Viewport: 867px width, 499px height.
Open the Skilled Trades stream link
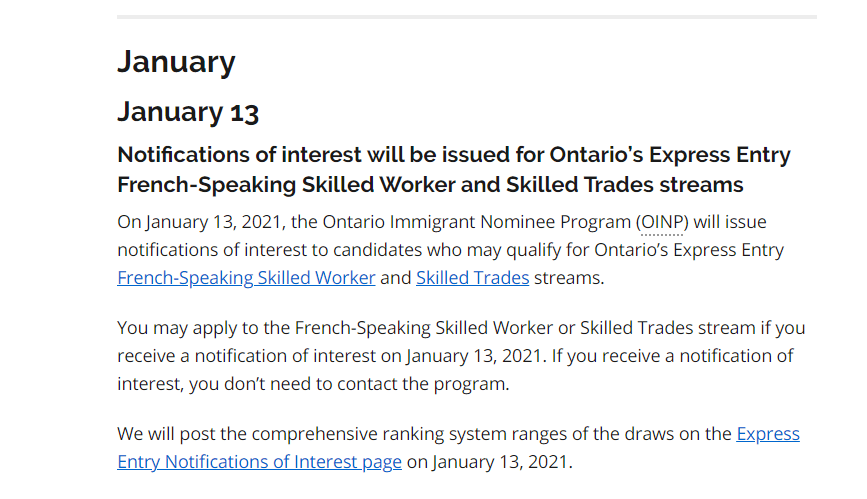[x=472, y=278]
